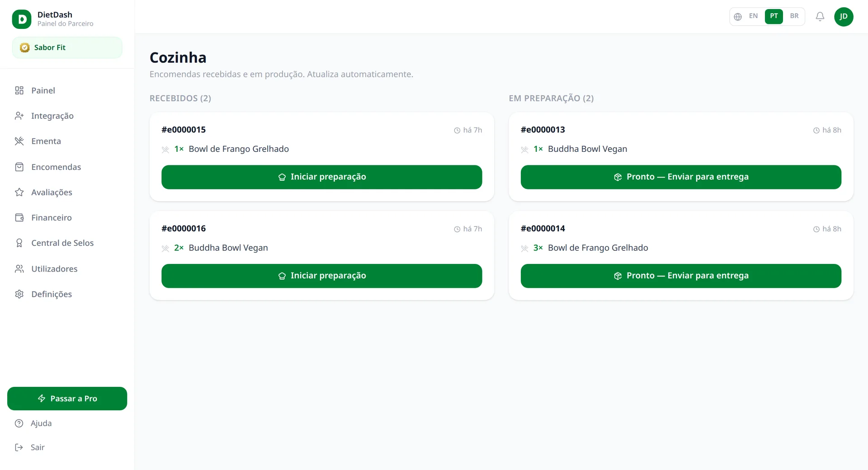This screenshot has height=470, width=868.
Task: Click the Definições gear icon
Action: click(x=19, y=294)
